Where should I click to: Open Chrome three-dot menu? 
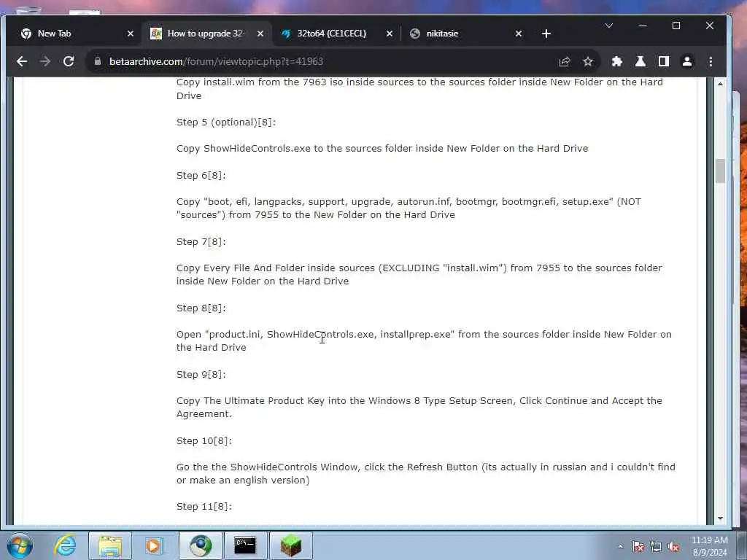[711, 61]
